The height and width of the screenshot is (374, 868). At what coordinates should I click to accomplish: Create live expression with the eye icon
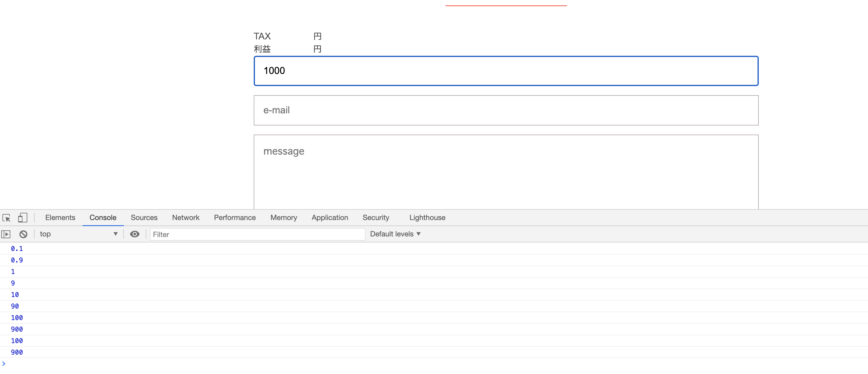coord(134,234)
